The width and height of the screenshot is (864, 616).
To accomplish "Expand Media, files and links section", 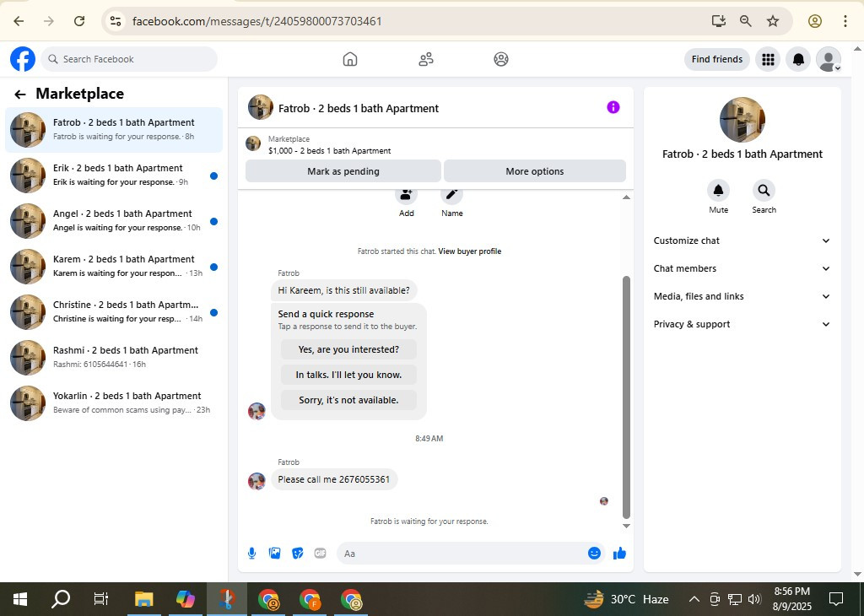I will point(742,296).
